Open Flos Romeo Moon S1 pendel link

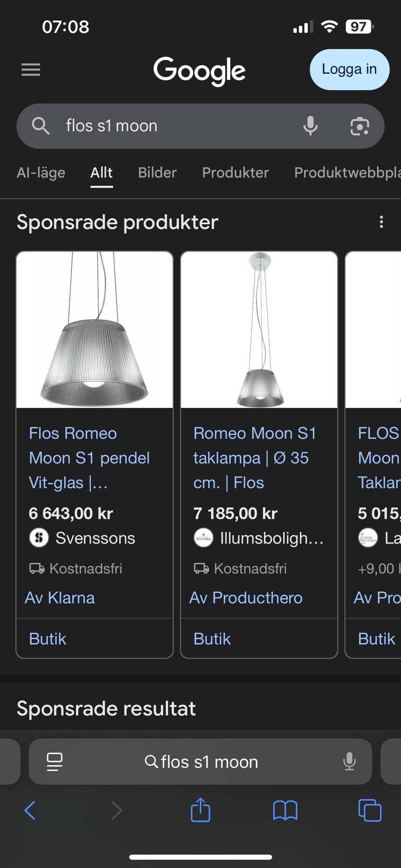click(89, 458)
